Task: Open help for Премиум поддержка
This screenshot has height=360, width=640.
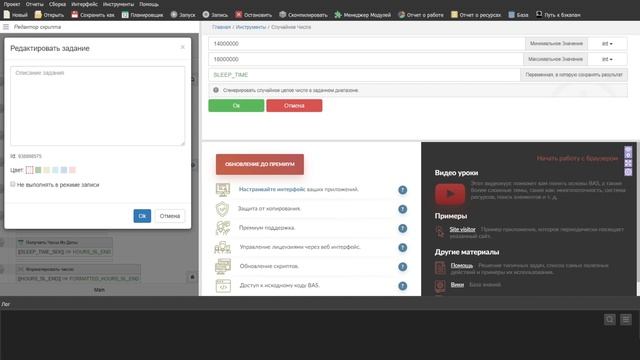Action: point(402,228)
